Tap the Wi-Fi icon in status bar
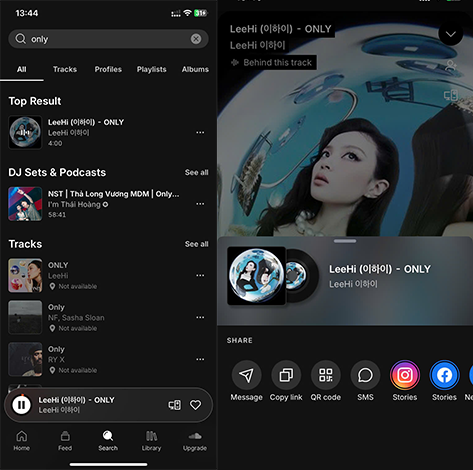This screenshot has height=470, width=473. tap(188, 13)
